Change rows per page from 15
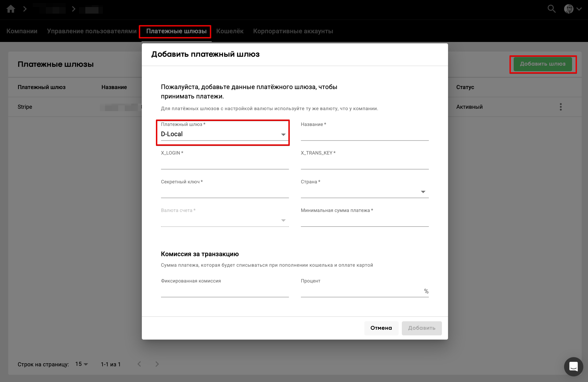This screenshot has width=588, height=382. pos(82,364)
